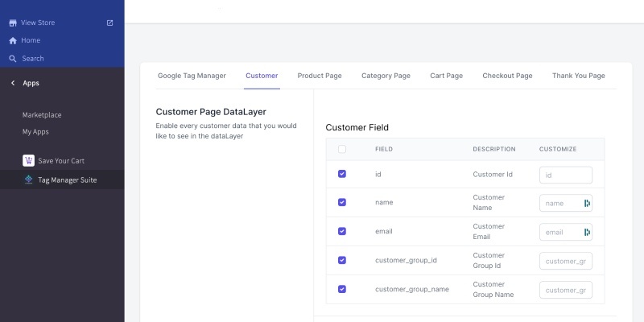The height and width of the screenshot is (322, 644).
Task: Click the FIELD column header
Action: coord(384,149)
